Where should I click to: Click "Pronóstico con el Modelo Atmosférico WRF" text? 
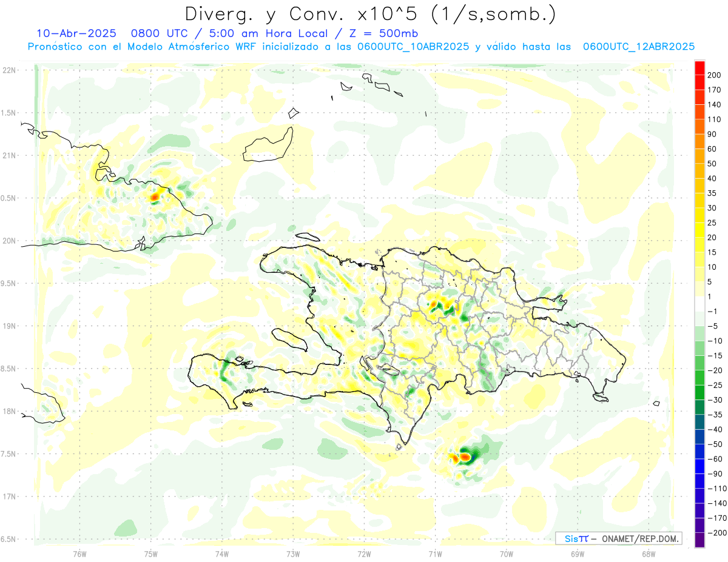141,47
